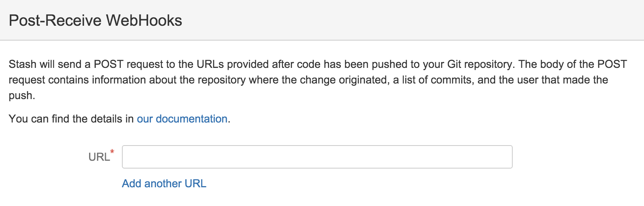
Task: Click the right end of the URL textbox
Action: tap(506, 157)
